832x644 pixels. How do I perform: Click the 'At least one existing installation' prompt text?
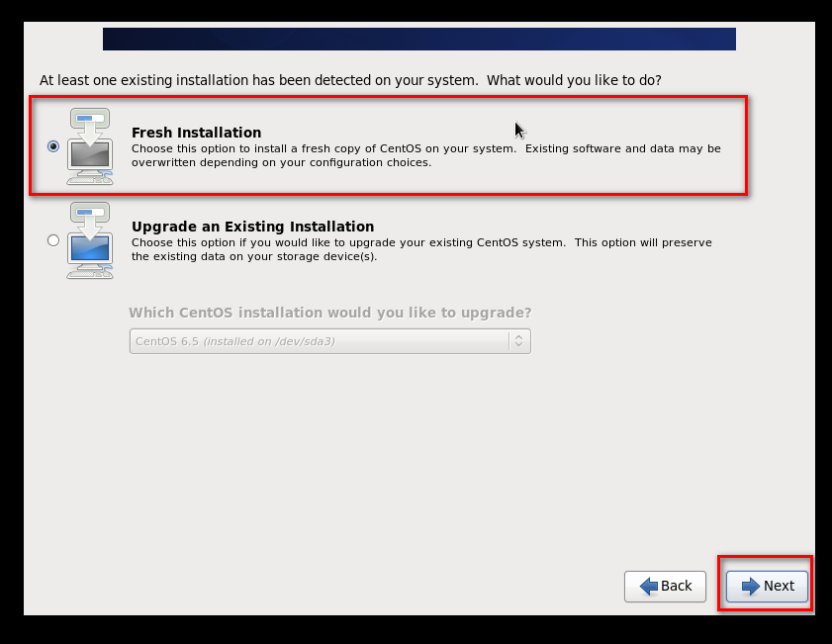pyautogui.click(x=350, y=81)
